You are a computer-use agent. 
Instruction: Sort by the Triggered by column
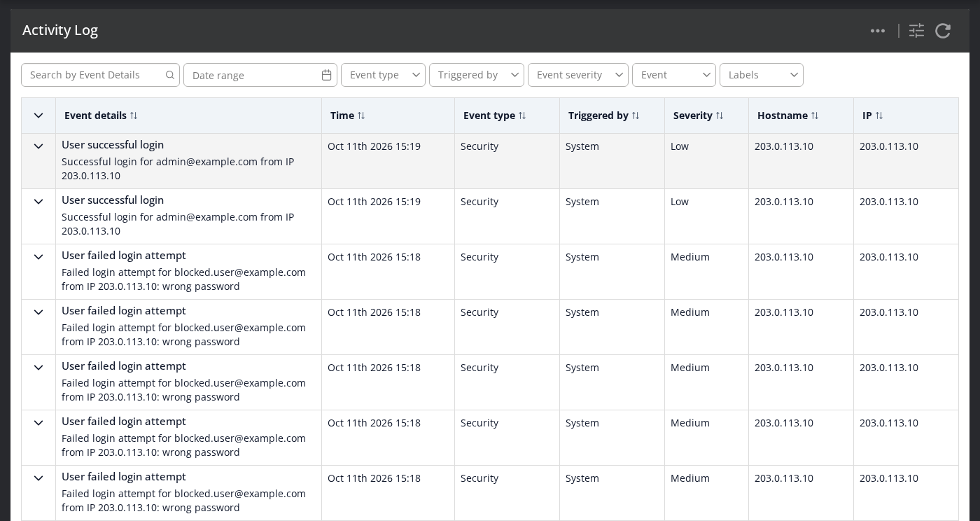point(636,116)
